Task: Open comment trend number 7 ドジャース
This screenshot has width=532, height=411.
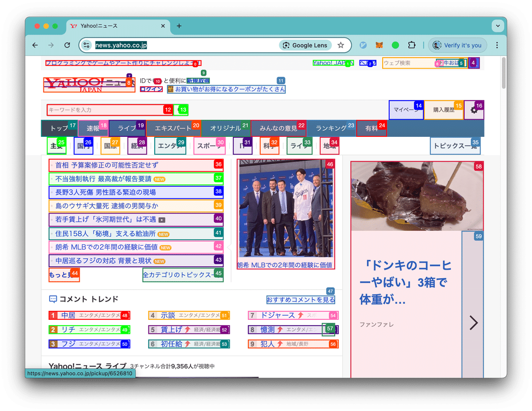Action: pos(293,316)
